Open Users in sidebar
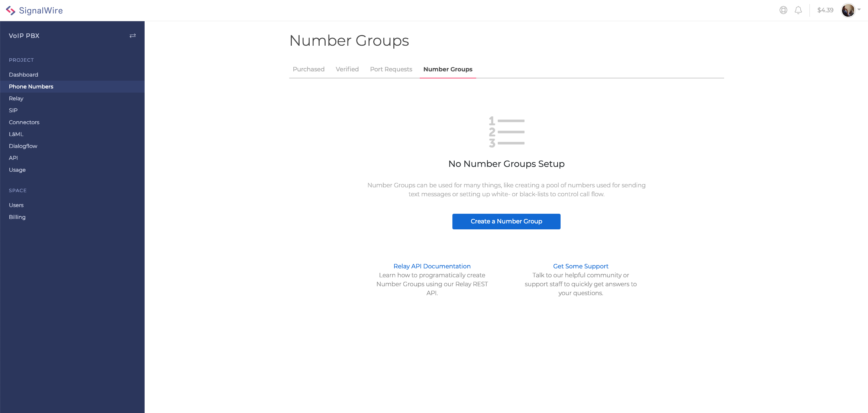 (x=16, y=205)
